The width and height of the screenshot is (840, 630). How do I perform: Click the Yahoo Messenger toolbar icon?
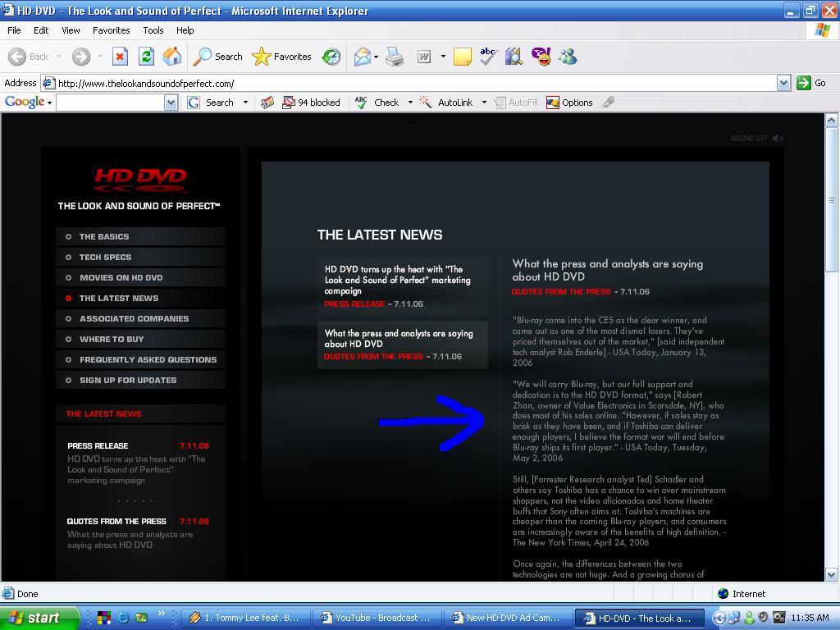click(541, 57)
